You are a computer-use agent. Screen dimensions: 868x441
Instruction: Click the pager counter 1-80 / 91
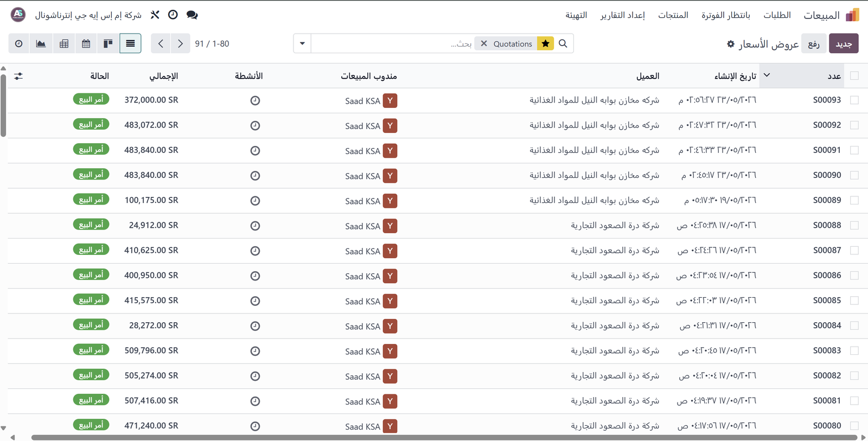(x=212, y=43)
